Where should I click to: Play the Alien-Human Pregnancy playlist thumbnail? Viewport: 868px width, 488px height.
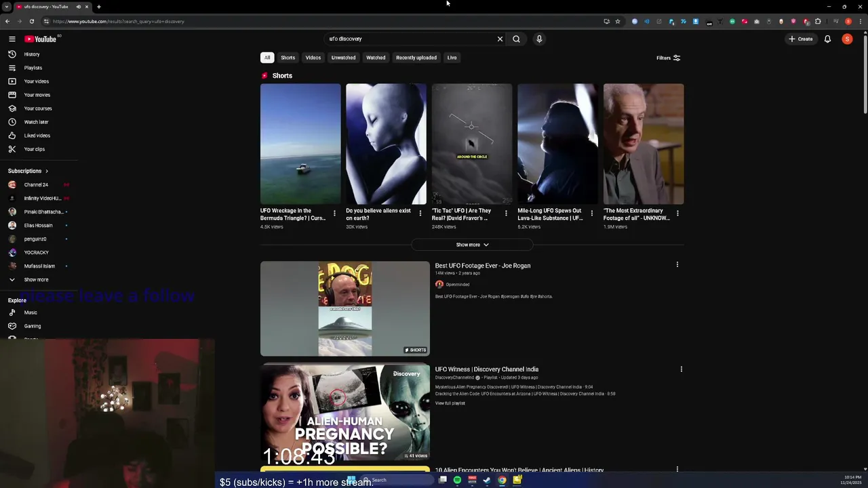(x=345, y=412)
